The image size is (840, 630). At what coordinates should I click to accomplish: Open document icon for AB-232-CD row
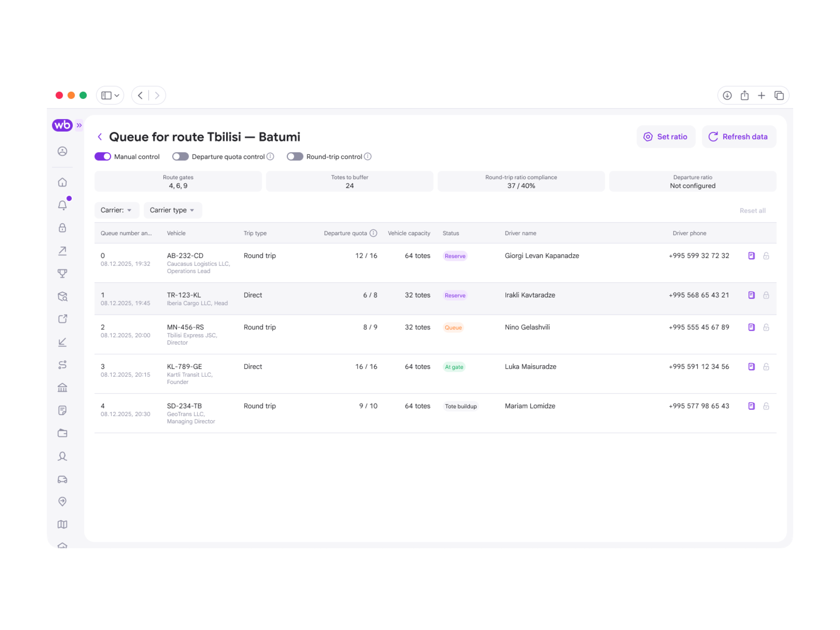point(751,256)
